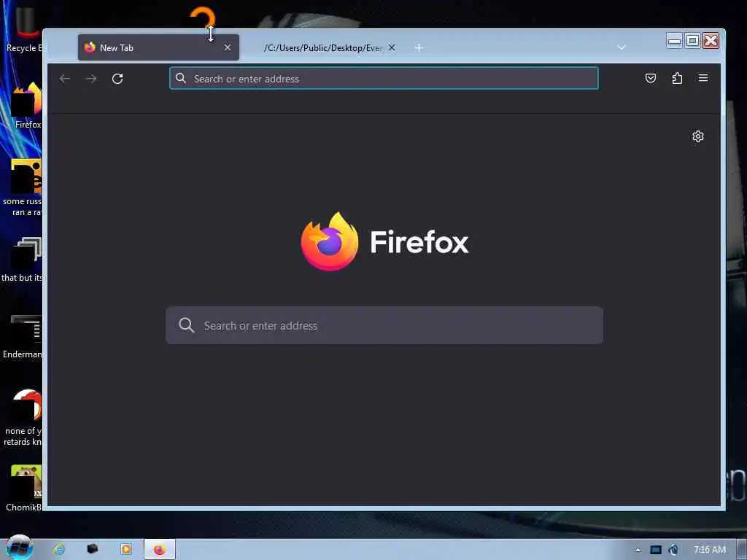This screenshot has width=747, height=560.
Task: Click the black cube taskbar icon
Action: tap(93, 549)
